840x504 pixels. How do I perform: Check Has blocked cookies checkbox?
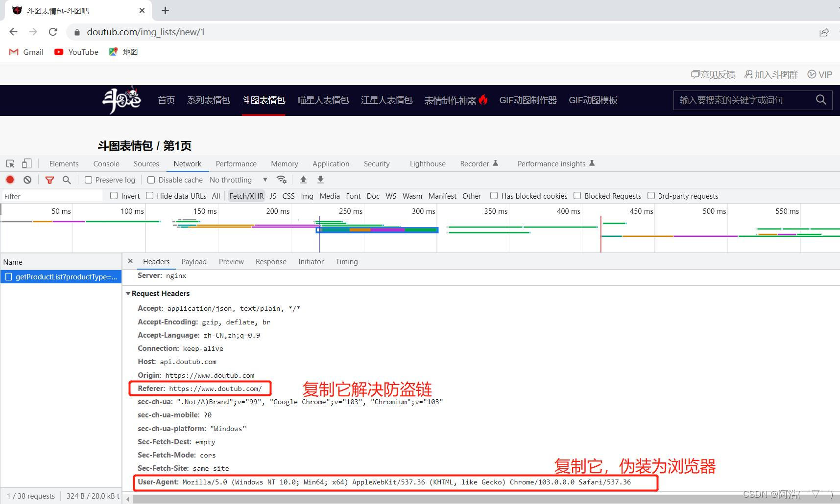494,196
